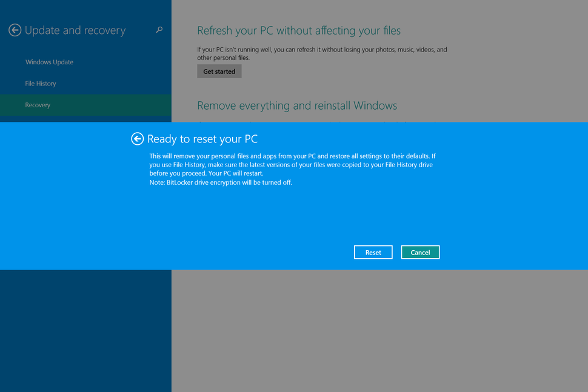Click Get started under Refresh your PC
The height and width of the screenshot is (392, 588).
pyautogui.click(x=219, y=71)
